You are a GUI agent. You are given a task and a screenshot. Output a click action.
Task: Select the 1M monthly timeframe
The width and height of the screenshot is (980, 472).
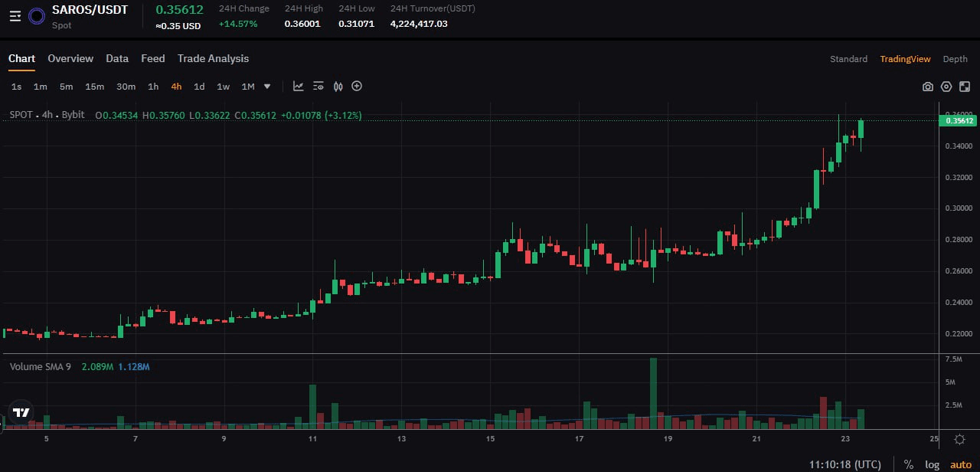coord(248,87)
